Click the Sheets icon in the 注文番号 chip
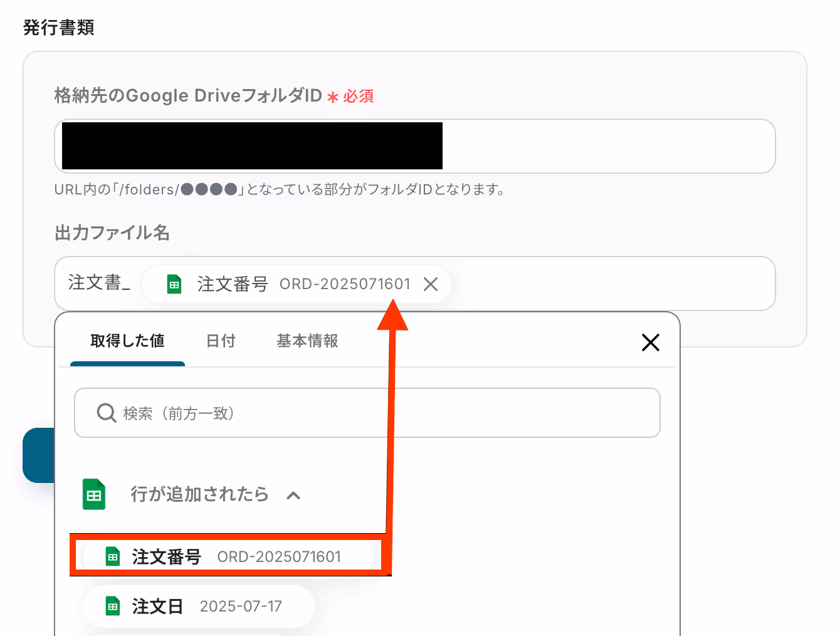The height and width of the screenshot is (636, 840). 174,284
